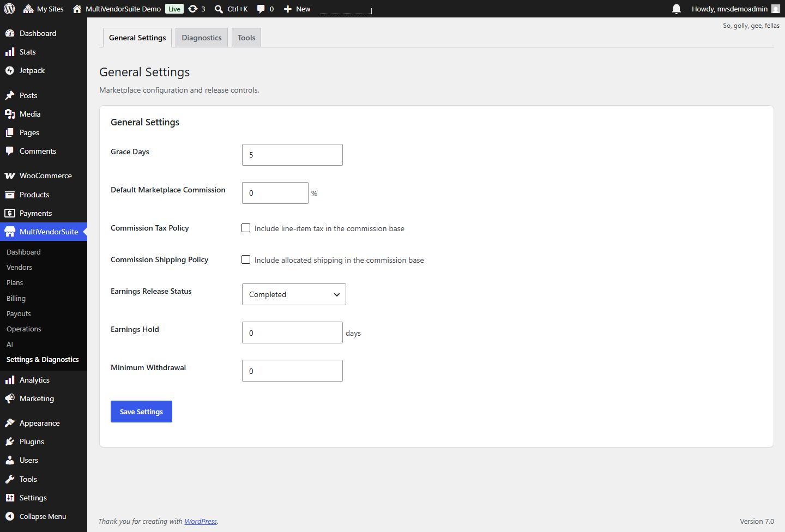Open MultiVendorSuite submenu Dashboard
The width and height of the screenshot is (785, 532).
coord(23,252)
